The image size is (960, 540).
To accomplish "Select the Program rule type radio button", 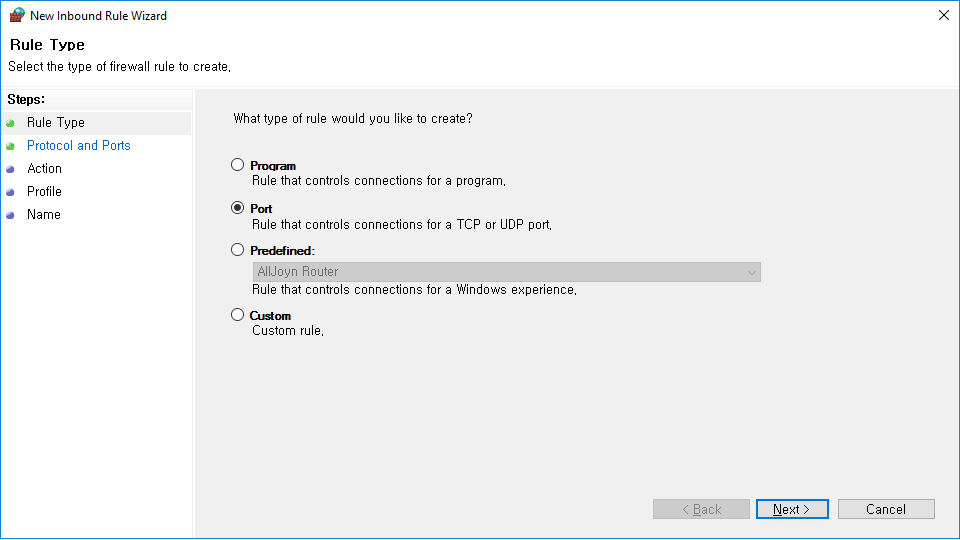I will pos(237,165).
